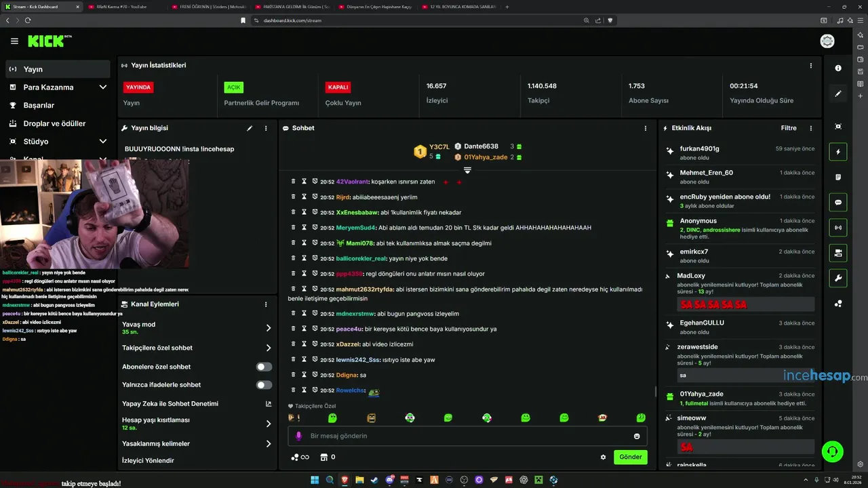Open Takipçilere özel sohbet arrow
The height and width of the screenshot is (488, 868).
coord(269,348)
